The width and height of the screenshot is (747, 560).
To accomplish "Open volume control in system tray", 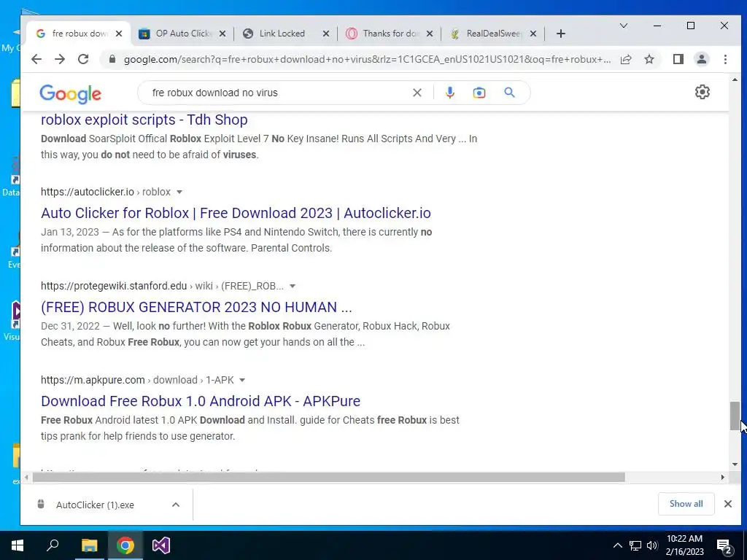I will (652, 545).
